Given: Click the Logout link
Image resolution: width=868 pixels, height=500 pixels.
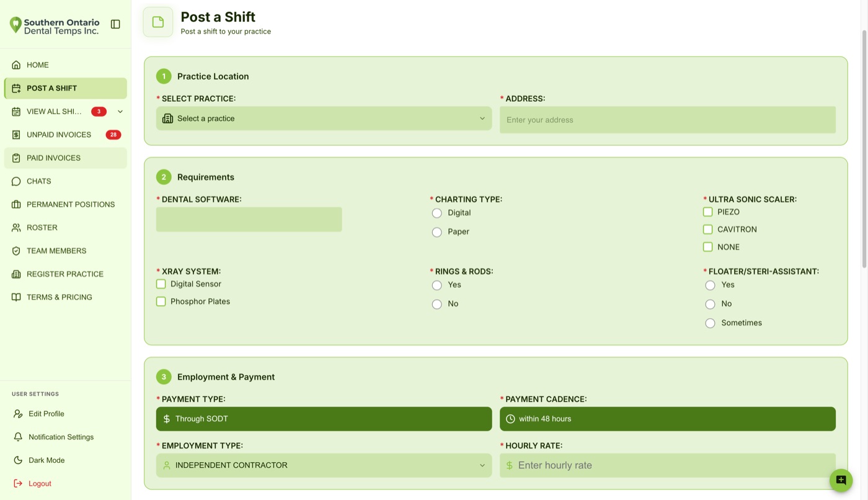Looking at the screenshot, I should (40, 483).
